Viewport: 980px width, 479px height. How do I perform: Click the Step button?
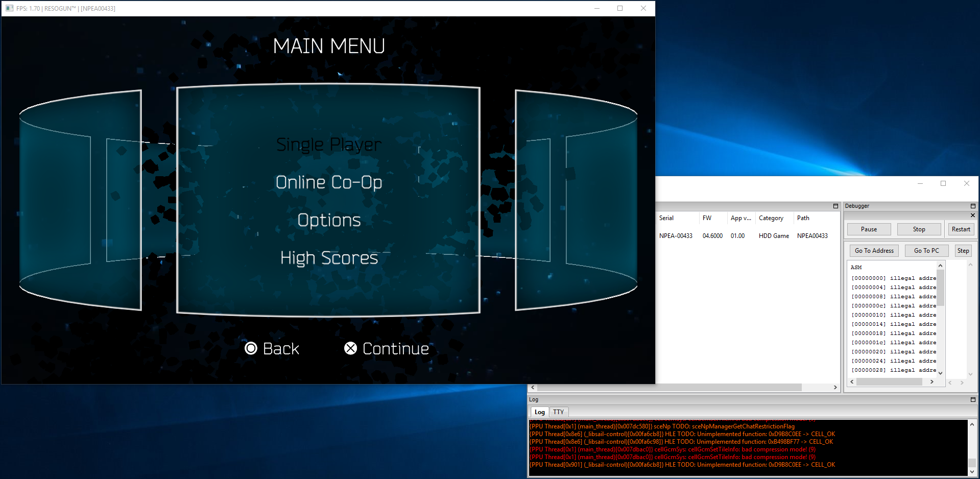pyautogui.click(x=963, y=251)
